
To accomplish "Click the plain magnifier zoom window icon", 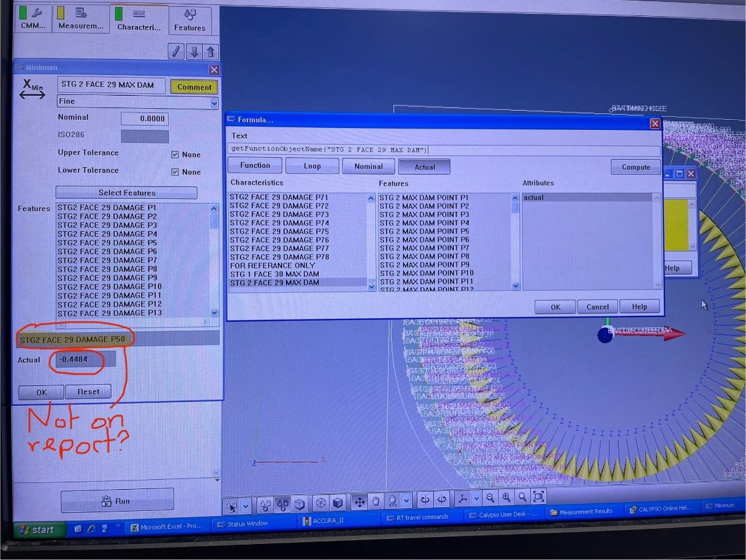I will coord(523,496).
